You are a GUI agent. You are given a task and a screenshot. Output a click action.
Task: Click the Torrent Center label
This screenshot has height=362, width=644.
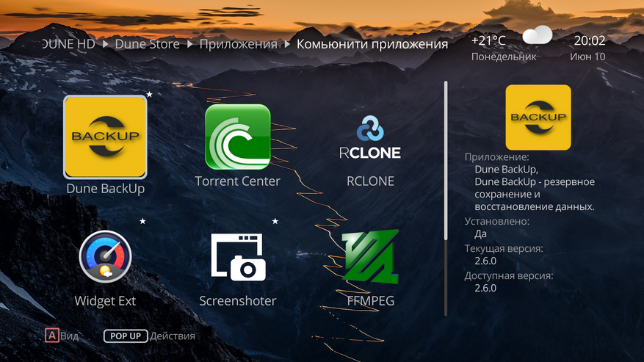pos(237,181)
